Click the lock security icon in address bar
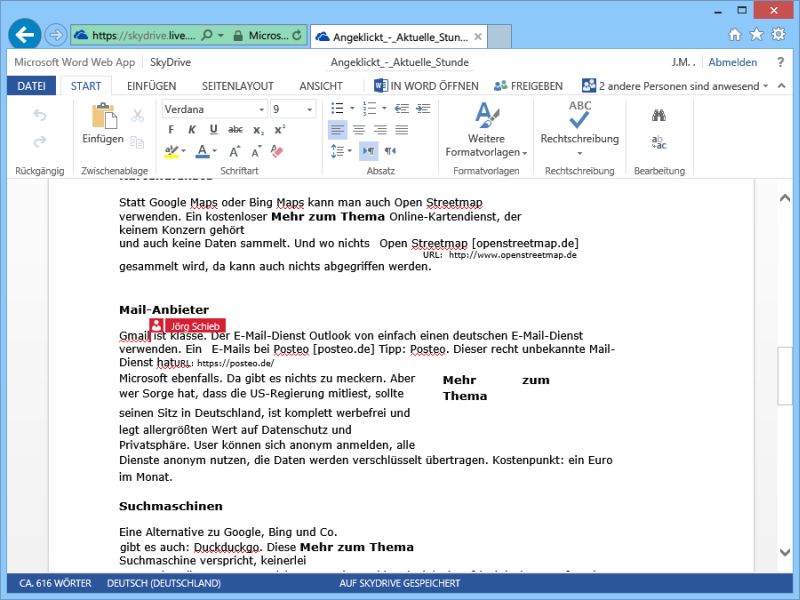Image resolution: width=800 pixels, height=600 pixels. click(238, 35)
